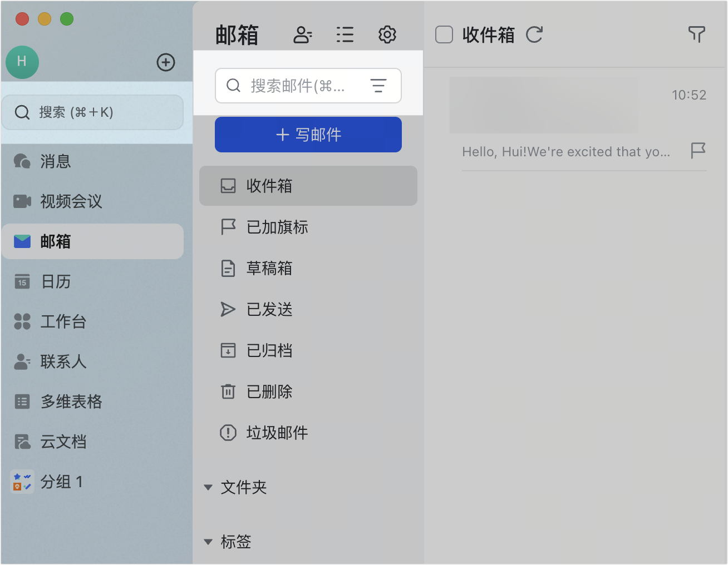Click the 写邮件 compose button

[x=308, y=135]
